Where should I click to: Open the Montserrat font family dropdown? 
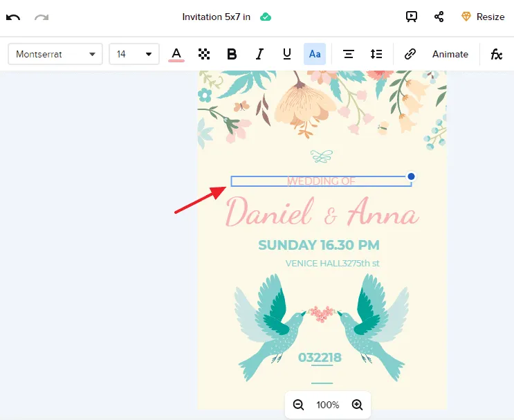tap(55, 54)
